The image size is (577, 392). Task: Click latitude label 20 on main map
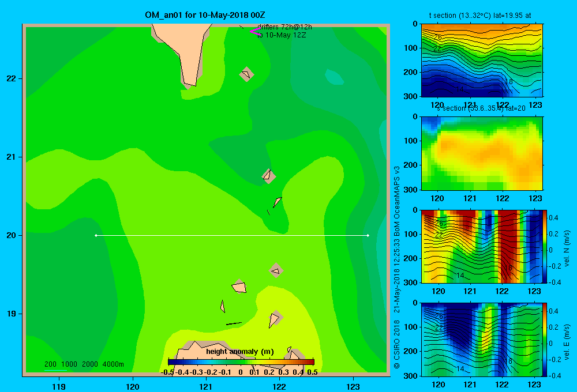pyautogui.click(x=12, y=235)
